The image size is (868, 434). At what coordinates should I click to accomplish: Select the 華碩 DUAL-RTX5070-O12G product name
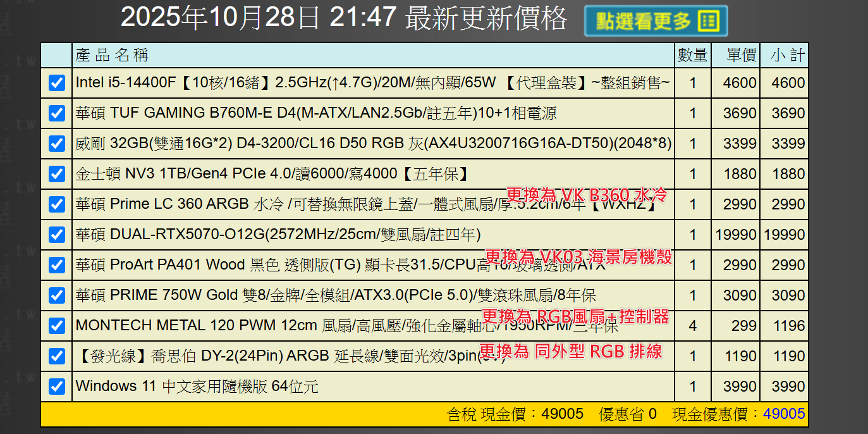click(278, 235)
